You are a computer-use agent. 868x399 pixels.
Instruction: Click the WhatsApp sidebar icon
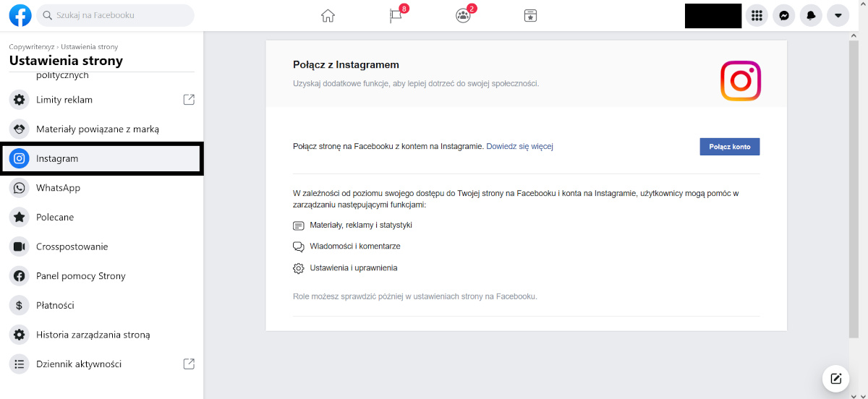pos(20,188)
